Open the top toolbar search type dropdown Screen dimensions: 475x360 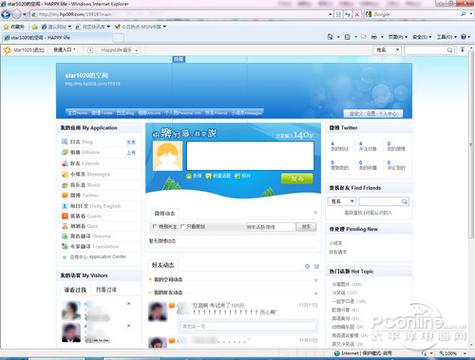[387, 50]
